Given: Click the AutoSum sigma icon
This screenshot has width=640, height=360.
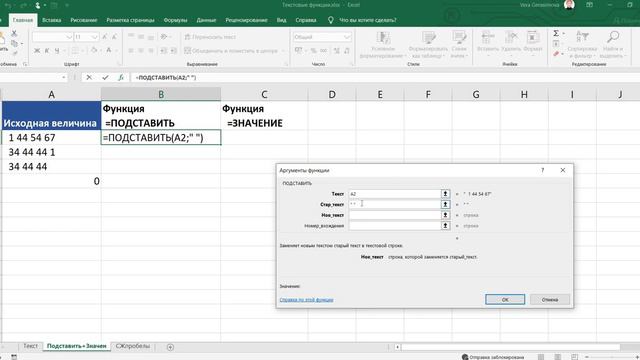Looking at the screenshot, I should (x=556, y=33).
